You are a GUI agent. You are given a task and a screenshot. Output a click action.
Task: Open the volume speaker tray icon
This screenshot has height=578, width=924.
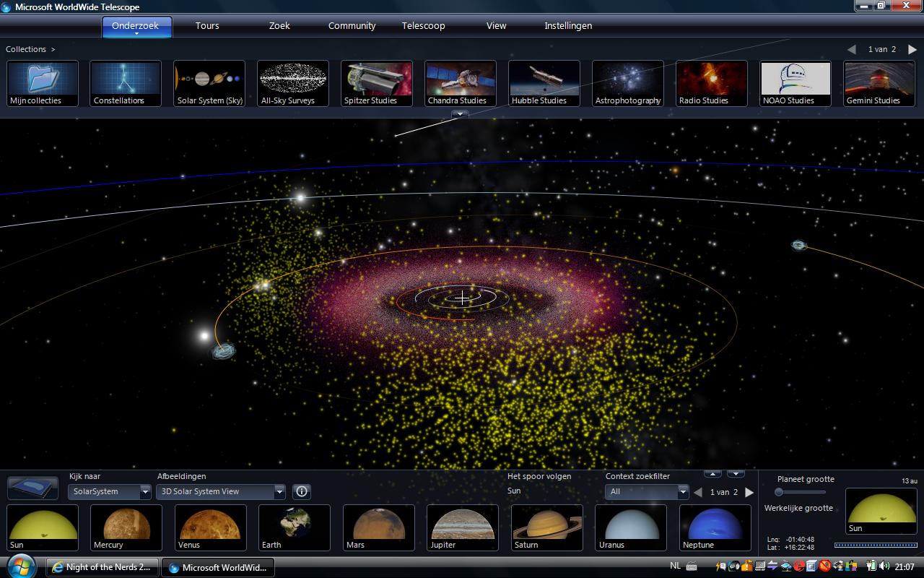[884, 567]
